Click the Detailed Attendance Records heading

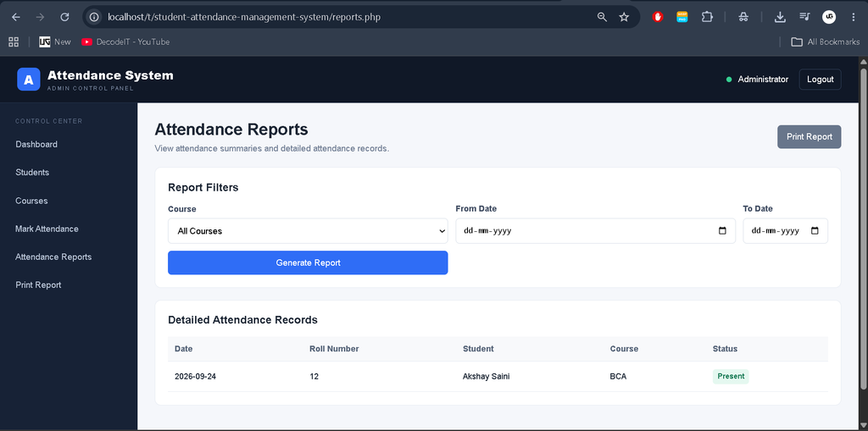click(x=242, y=320)
